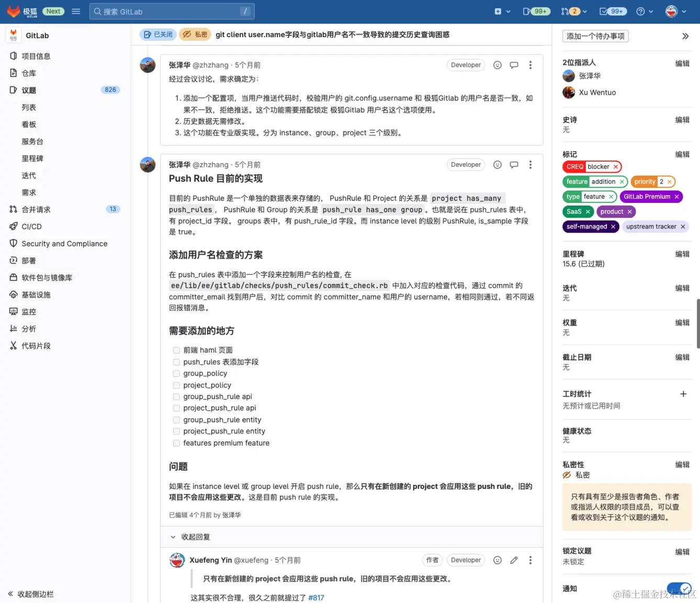This screenshot has width=700, height=603.
Task: Click the 部署 sidebar icon
Action: click(x=14, y=260)
